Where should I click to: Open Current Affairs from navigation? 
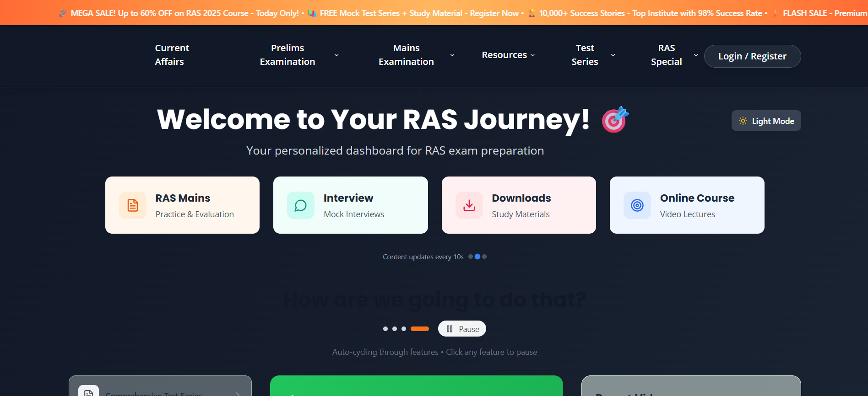[x=172, y=55]
